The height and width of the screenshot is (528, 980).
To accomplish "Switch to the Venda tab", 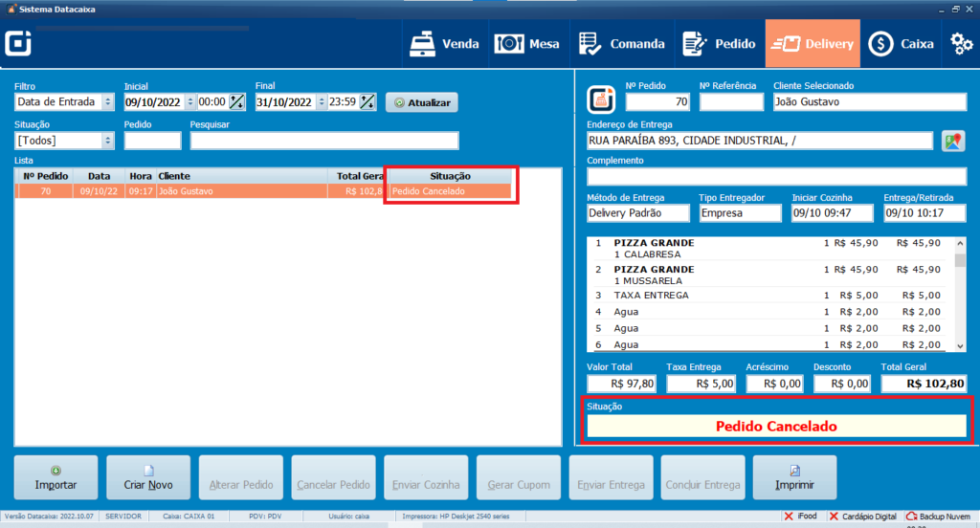I will point(445,44).
